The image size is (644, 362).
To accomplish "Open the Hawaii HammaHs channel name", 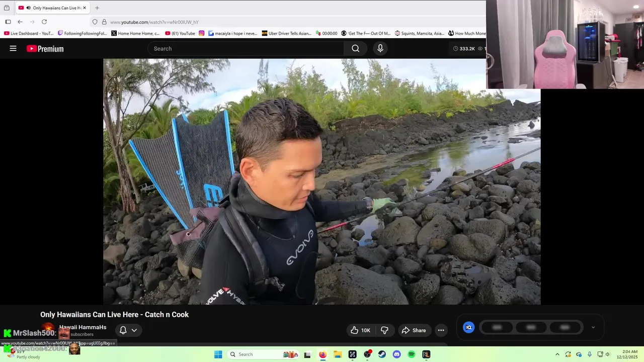I will [x=83, y=327].
